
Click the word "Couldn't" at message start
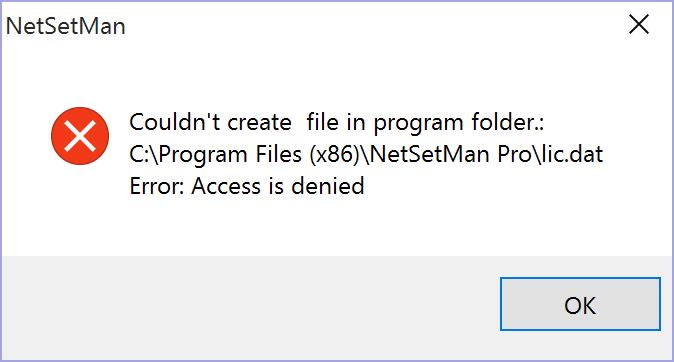(175, 122)
